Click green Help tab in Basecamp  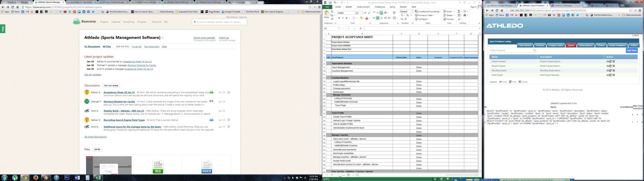(3, 29)
